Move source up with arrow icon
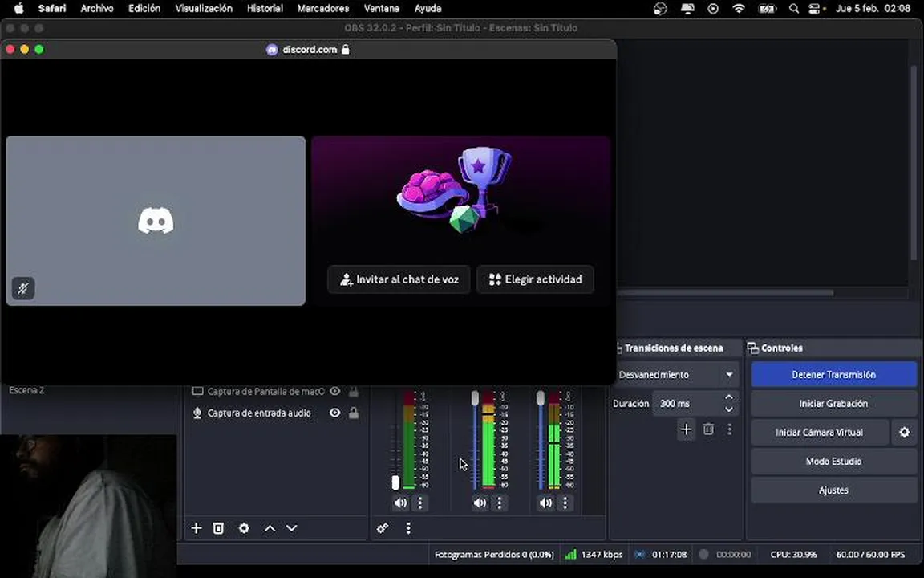This screenshot has height=578, width=924. point(269,528)
